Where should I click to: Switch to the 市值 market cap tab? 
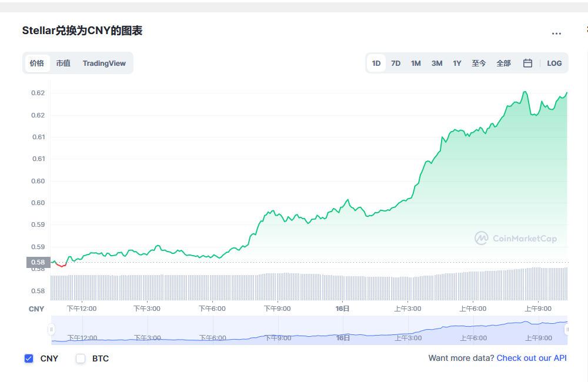click(x=64, y=63)
